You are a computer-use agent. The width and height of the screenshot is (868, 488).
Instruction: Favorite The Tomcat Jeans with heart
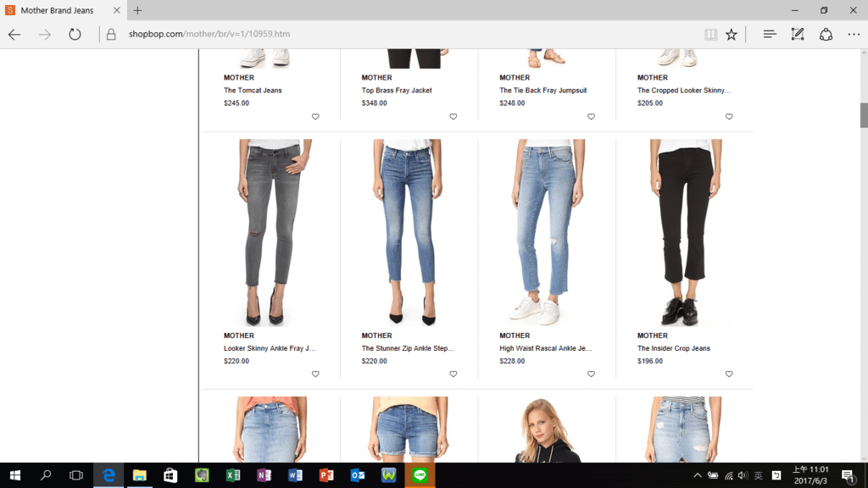coord(315,117)
